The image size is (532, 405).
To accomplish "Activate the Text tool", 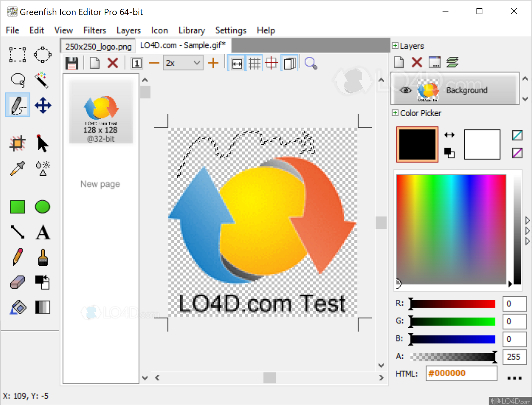I will [x=43, y=232].
